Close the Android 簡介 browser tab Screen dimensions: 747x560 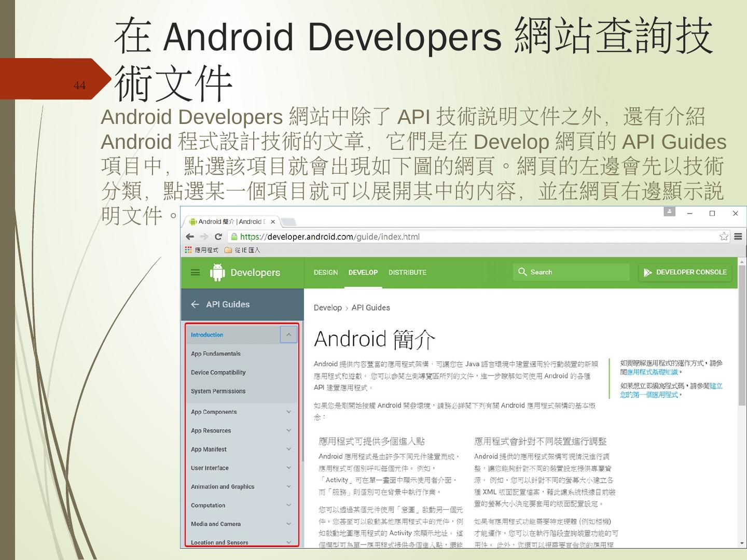pos(273,222)
